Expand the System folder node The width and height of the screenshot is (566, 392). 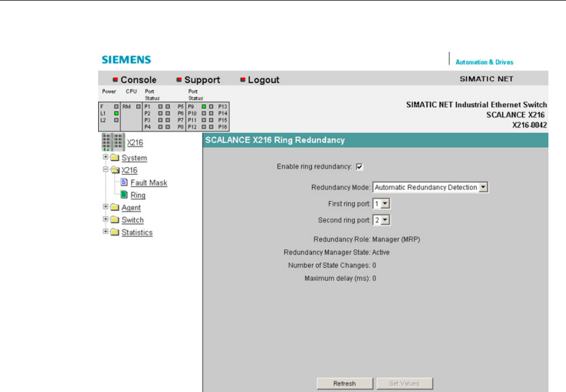(x=105, y=157)
